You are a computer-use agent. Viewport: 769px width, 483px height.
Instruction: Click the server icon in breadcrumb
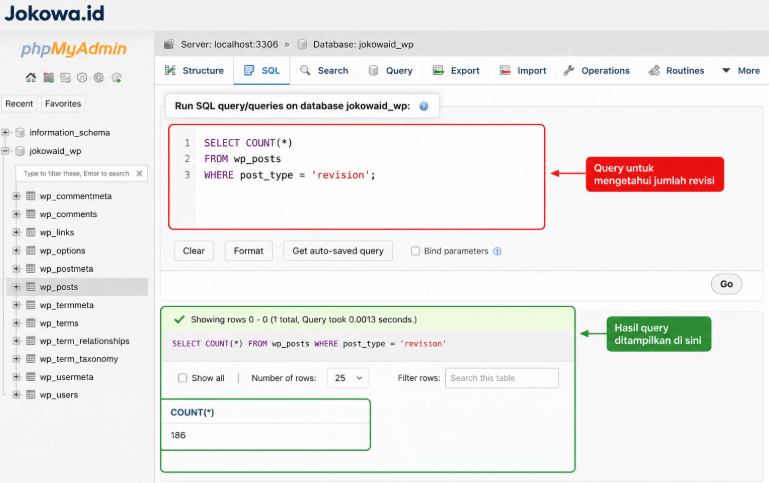tap(169, 44)
